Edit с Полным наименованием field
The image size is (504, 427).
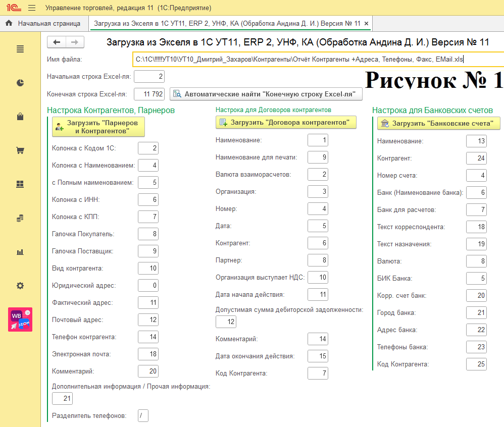point(148,183)
